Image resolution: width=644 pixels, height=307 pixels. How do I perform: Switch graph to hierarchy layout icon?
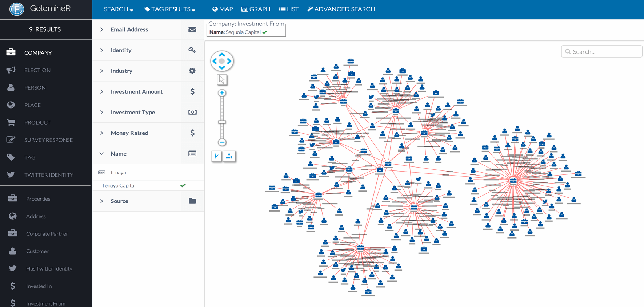pyautogui.click(x=229, y=156)
